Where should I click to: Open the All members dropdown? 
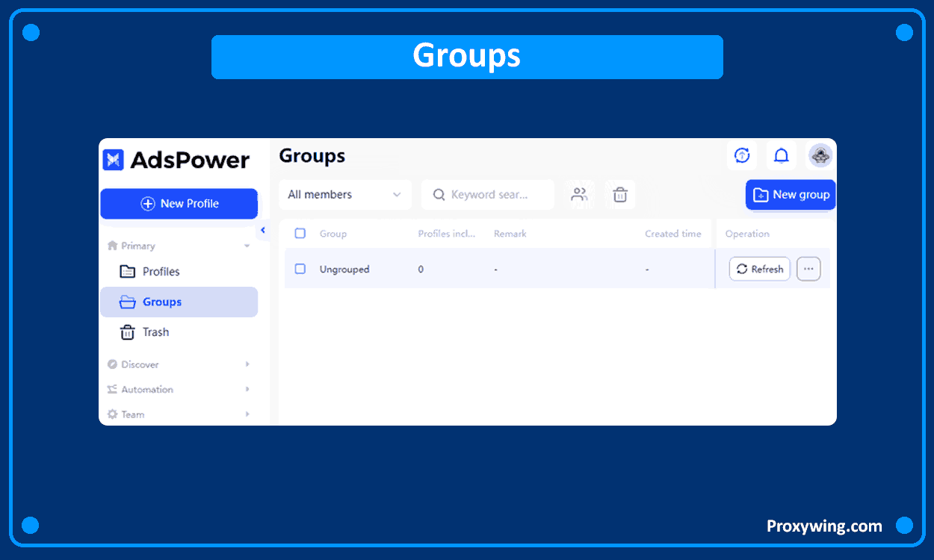(x=344, y=195)
